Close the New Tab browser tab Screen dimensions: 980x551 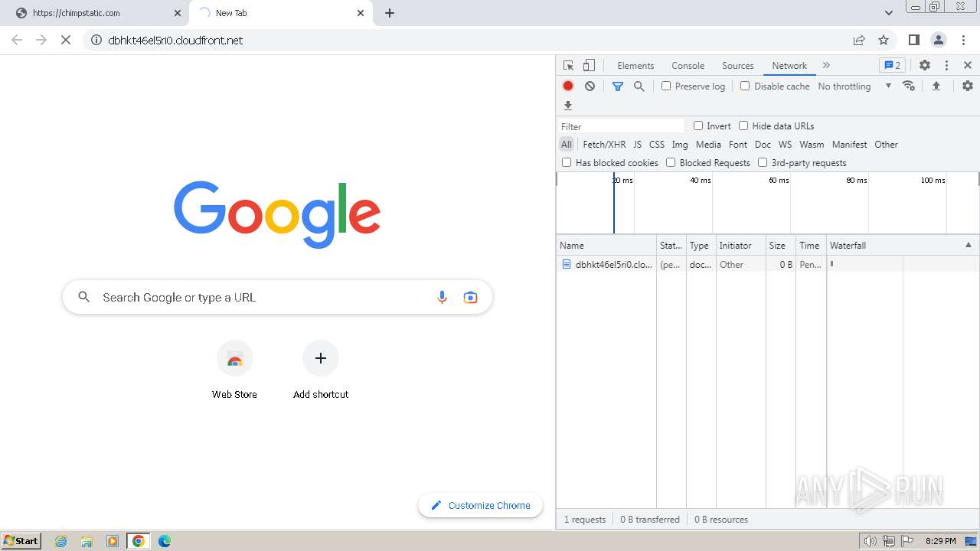tap(361, 13)
